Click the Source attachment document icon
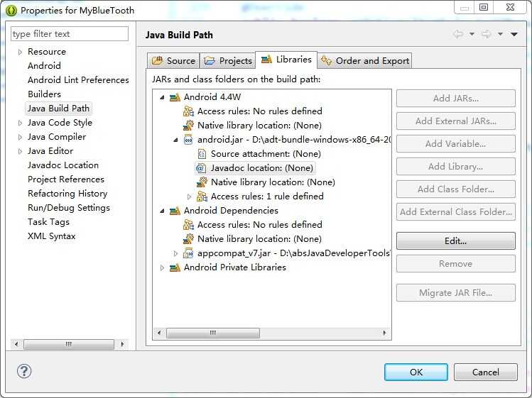Image resolution: width=532 pixels, height=398 pixels. [202, 154]
